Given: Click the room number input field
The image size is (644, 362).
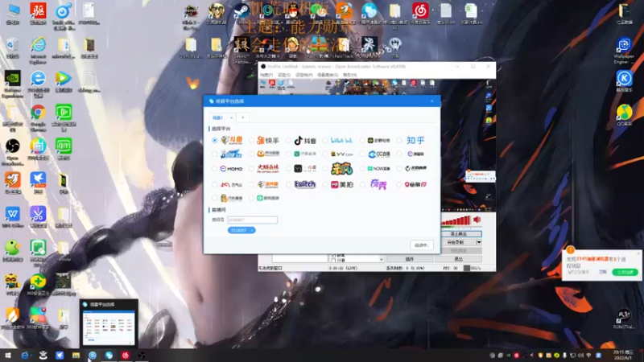Looking at the screenshot, I should pyautogui.click(x=252, y=220).
